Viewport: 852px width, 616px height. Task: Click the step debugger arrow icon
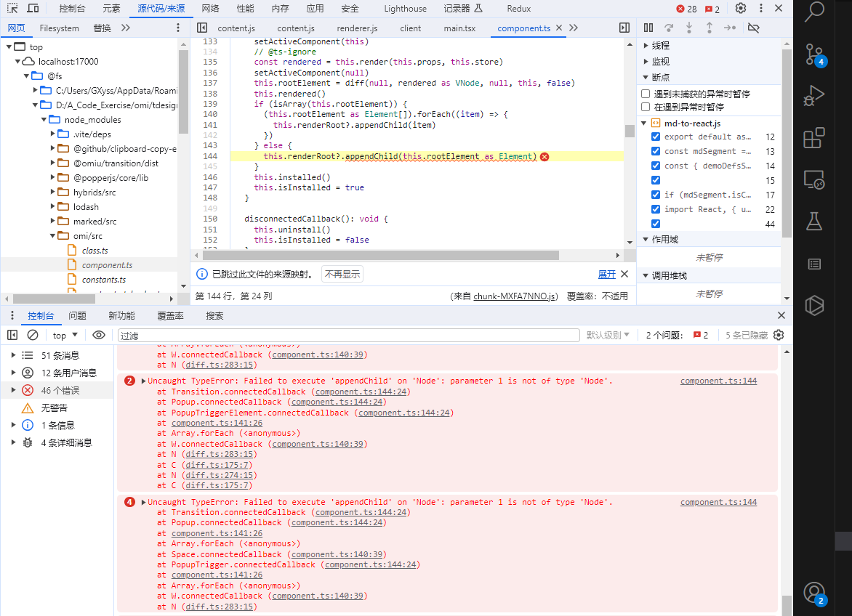coord(730,28)
